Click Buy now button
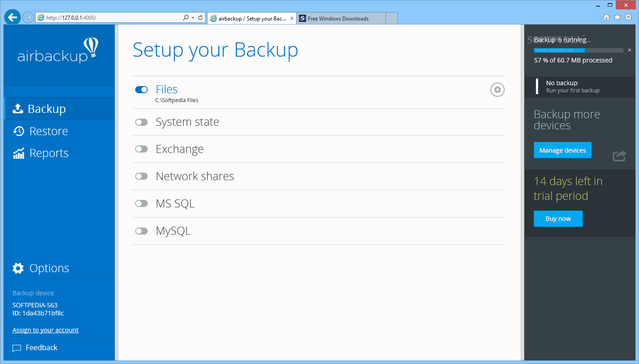This screenshot has width=639, height=364. coord(558,219)
